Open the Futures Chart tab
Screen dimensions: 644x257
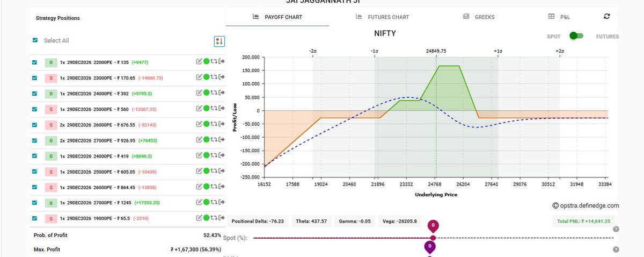pos(382,17)
